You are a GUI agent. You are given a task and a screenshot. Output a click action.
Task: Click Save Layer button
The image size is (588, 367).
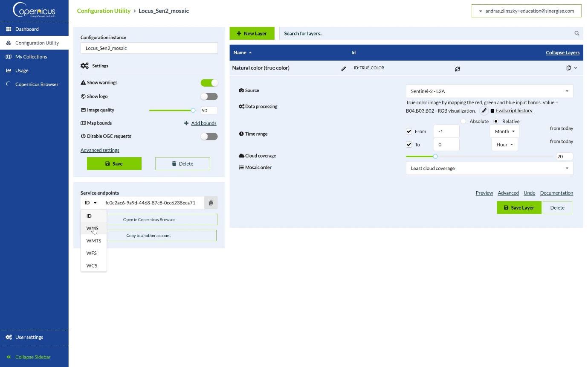(x=519, y=208)
